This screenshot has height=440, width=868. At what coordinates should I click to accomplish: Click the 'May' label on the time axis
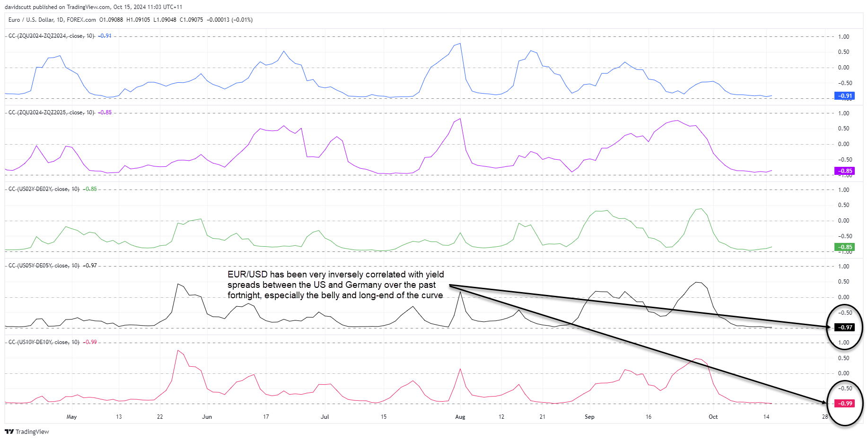tap(71, 417)
